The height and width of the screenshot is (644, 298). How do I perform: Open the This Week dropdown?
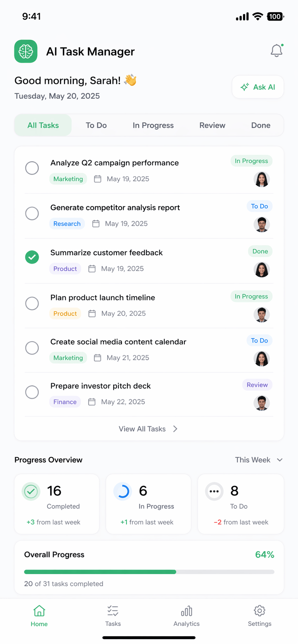tap(259, 460)
